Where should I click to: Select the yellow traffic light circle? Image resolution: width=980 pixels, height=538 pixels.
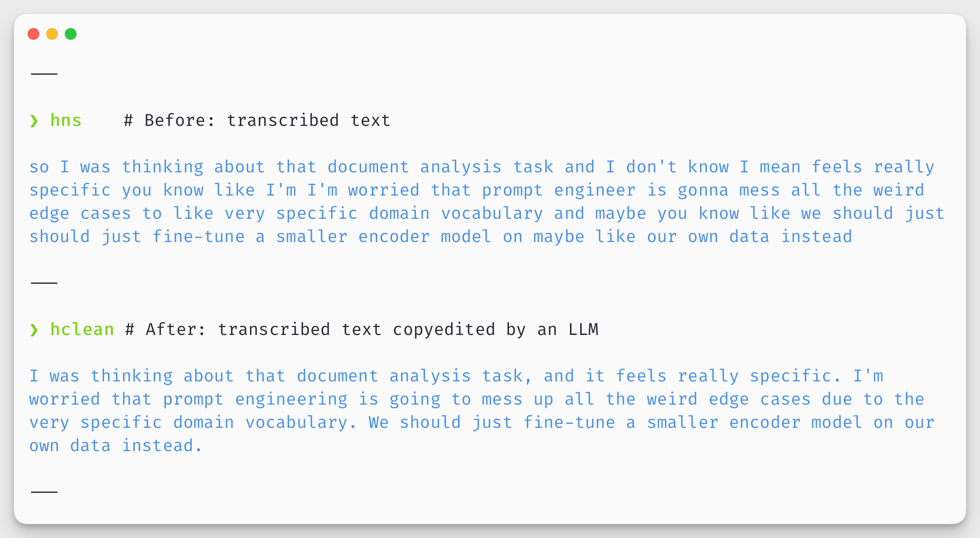coord(52,33)
